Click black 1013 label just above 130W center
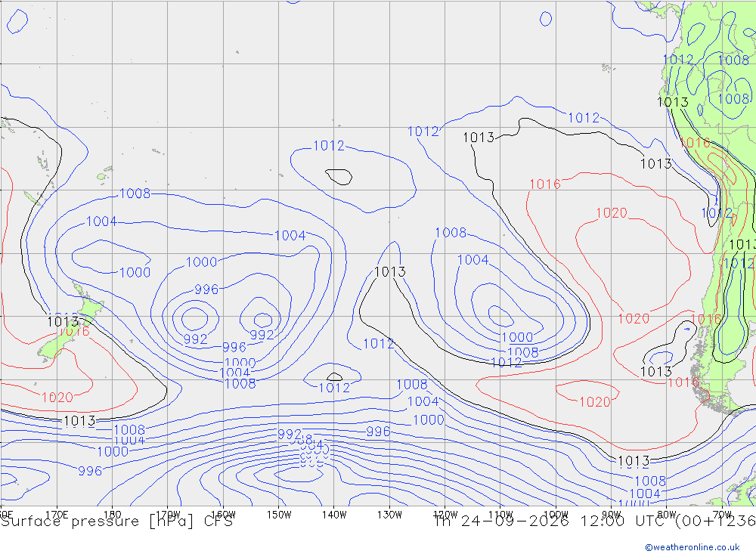The height and width of the screenshot is (554, 756). tap(389, 271)
